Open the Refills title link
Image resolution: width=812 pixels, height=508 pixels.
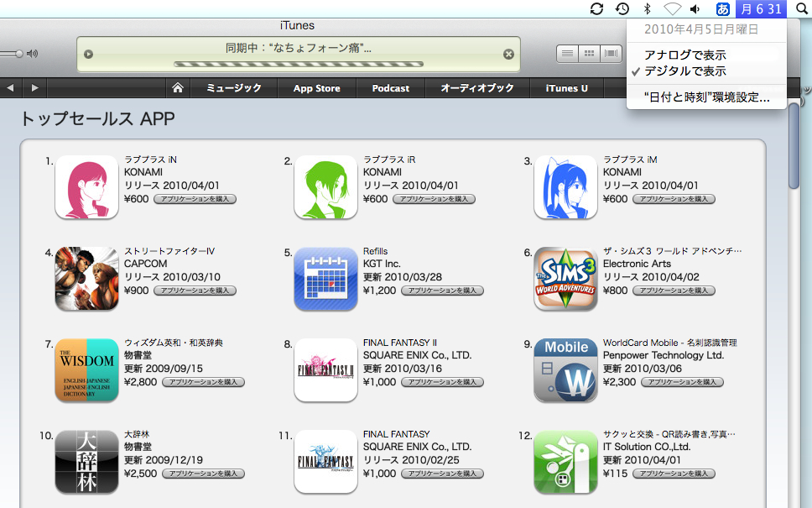click(376, 251)
